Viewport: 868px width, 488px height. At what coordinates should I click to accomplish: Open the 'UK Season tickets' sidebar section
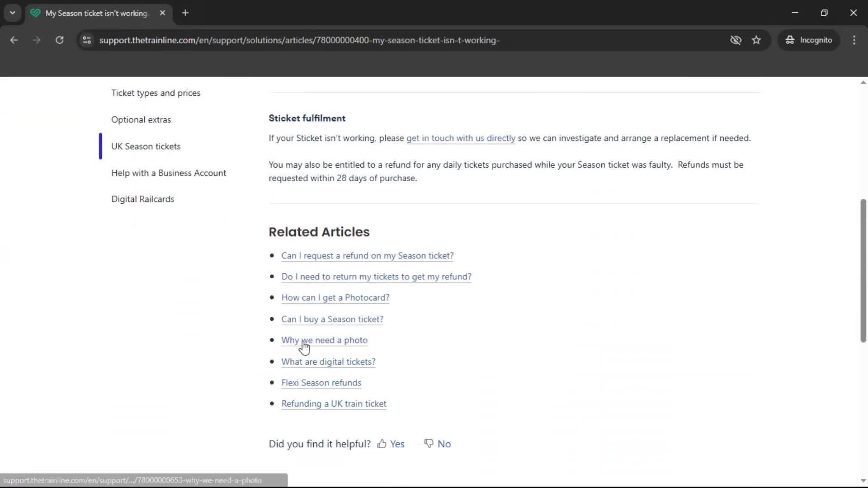[x=146, y=146]
